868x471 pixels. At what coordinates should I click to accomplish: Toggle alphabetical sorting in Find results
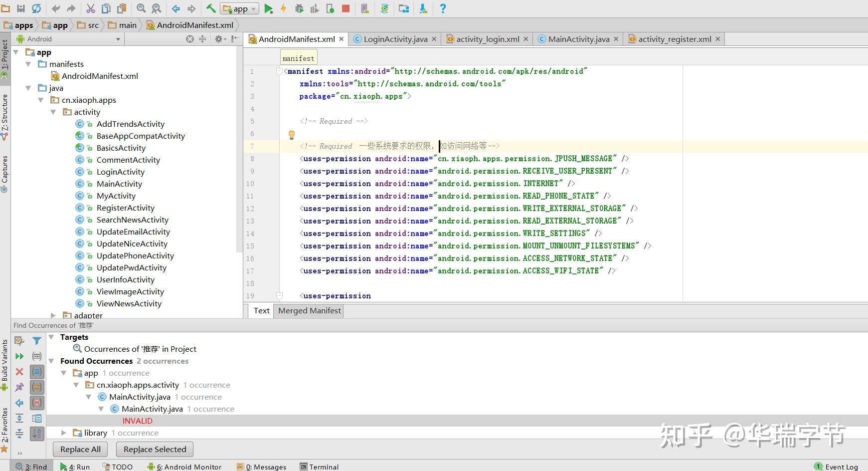[37, 434]
